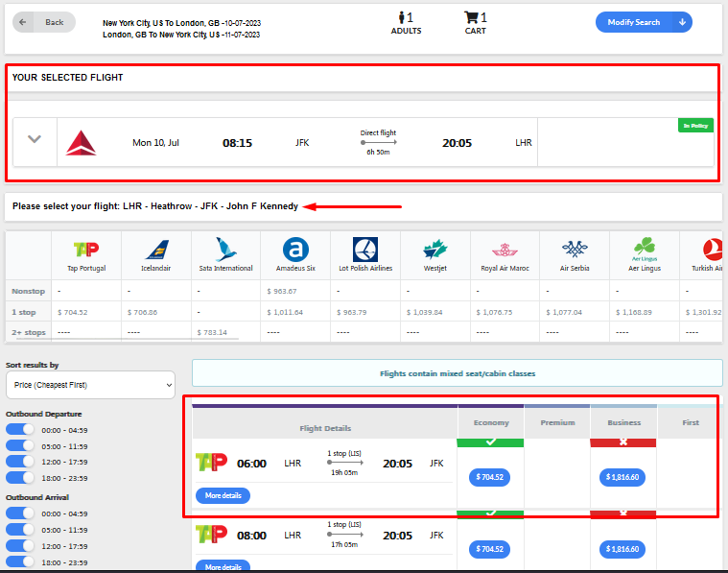This screenshot has width=728, height=573.
Task: Select Westjet 1 stop fare $1,039.84
Action: 424,312
